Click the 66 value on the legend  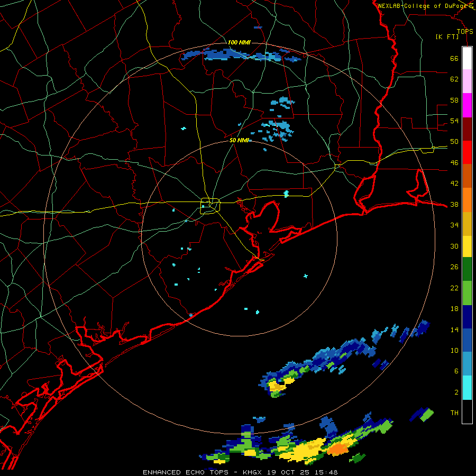coord(454,59)
